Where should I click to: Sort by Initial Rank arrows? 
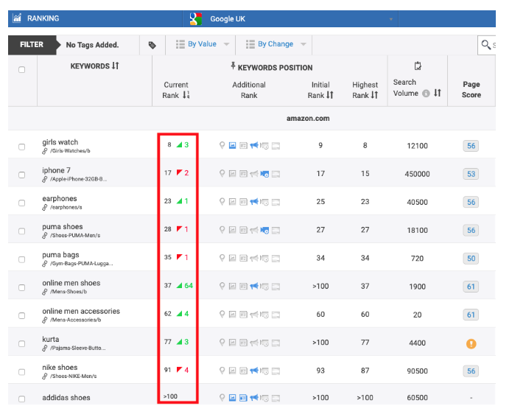[x=330, y=95]
